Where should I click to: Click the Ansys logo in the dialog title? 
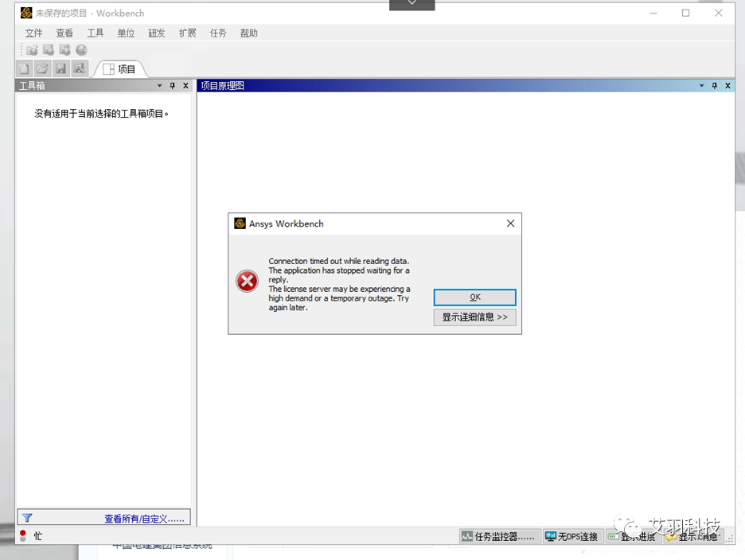coord(240,224)
